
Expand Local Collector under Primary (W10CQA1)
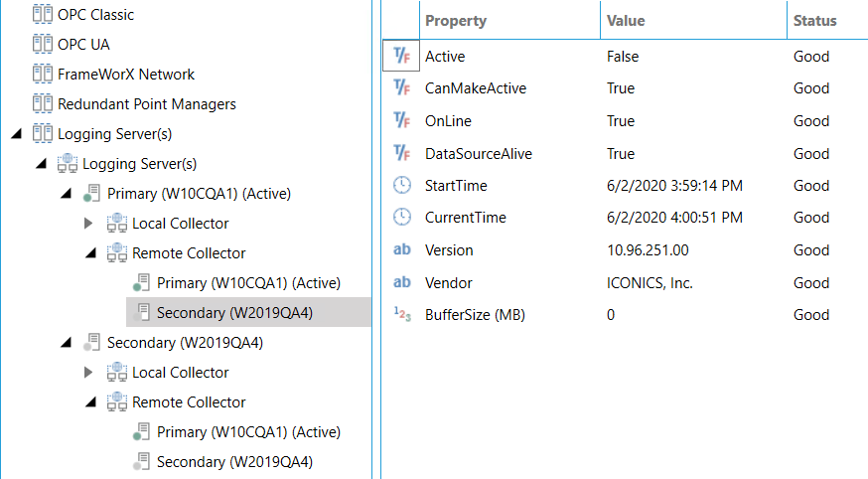(x=90, y=224)
